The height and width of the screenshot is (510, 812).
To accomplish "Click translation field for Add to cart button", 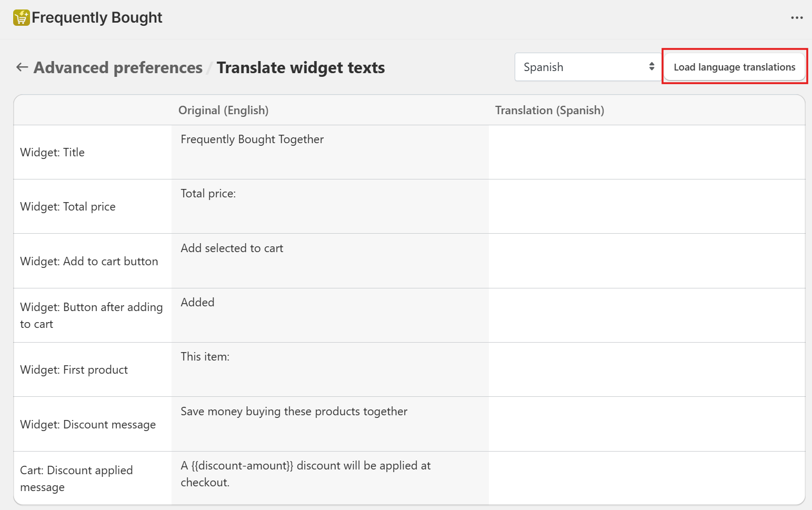I will point(646,261).
